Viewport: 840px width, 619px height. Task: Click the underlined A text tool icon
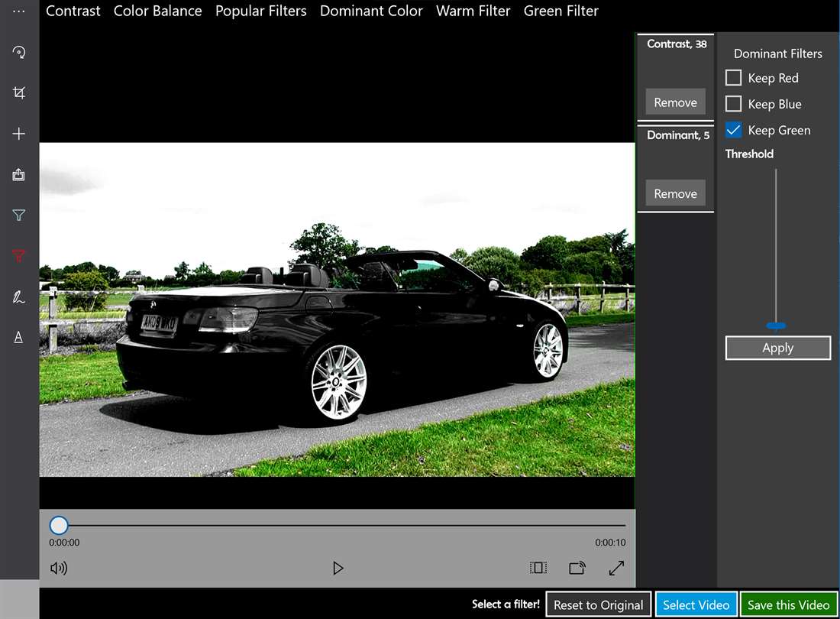point(19,337)
